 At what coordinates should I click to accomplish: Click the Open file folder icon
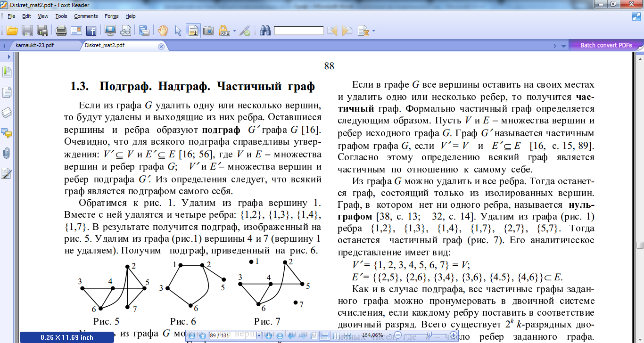point(12,31)
